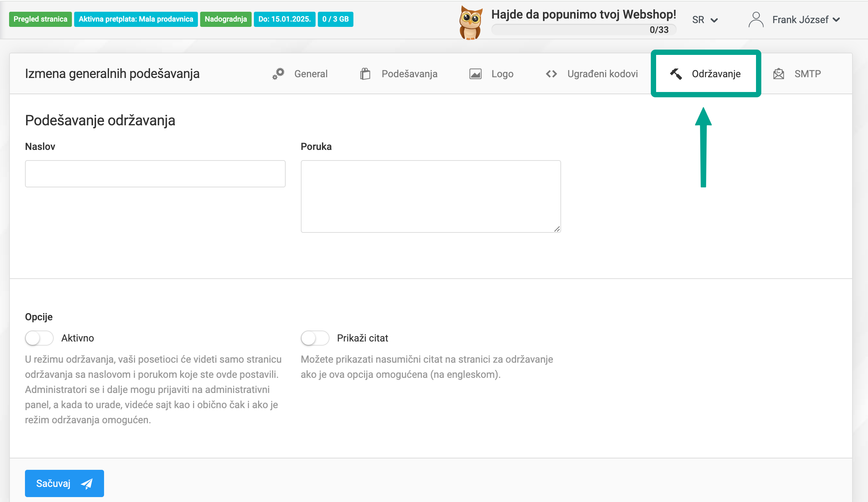The image size is (868, 502).
Task: Toggle the Prikaži citat switch
Action: [x=315, y=338]
